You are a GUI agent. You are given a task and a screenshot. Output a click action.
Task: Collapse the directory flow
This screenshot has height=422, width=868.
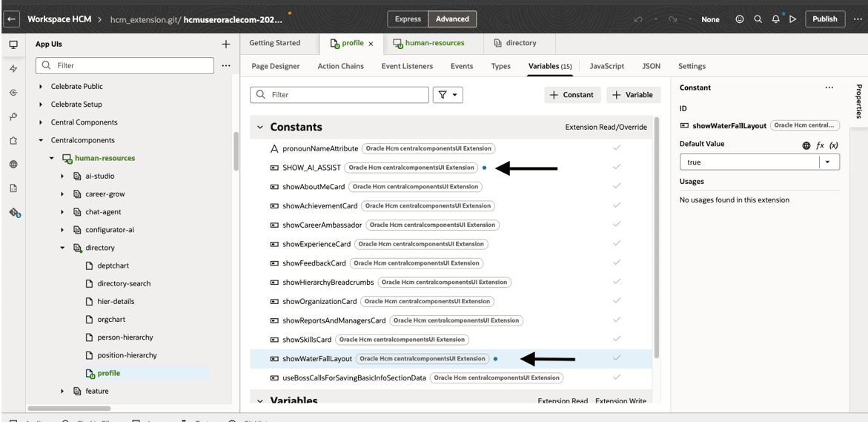pyautogui.click(x=62, y=248)
